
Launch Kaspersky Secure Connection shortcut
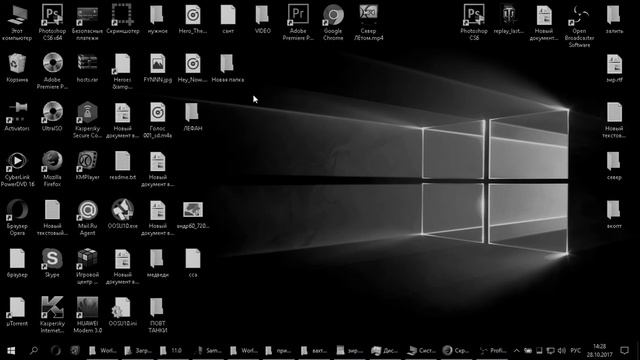coord(87,120)
